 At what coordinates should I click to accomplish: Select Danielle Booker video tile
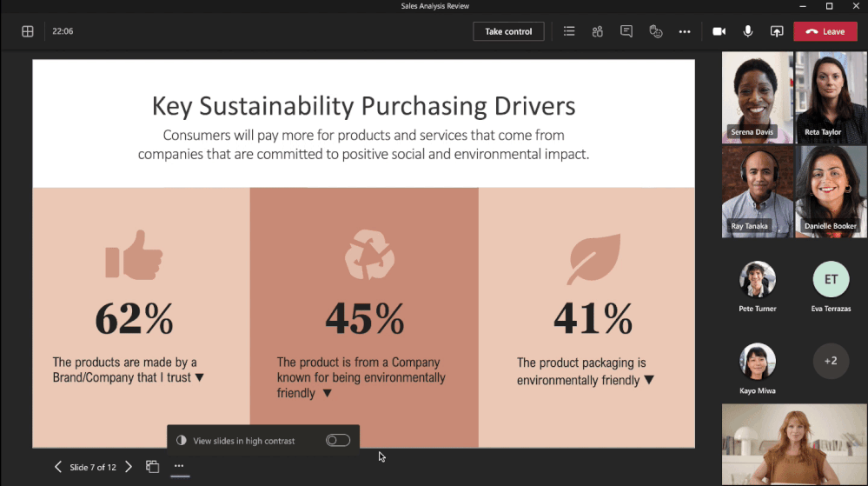(x=832, y=192)
